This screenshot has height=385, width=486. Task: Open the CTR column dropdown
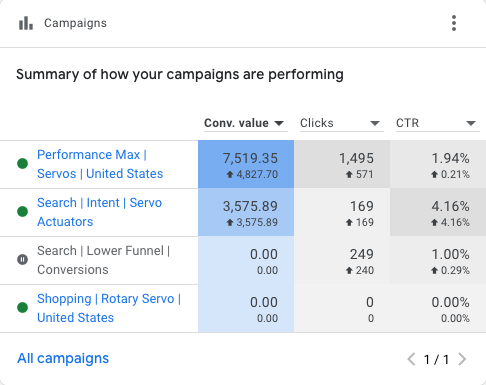[438, 123]
